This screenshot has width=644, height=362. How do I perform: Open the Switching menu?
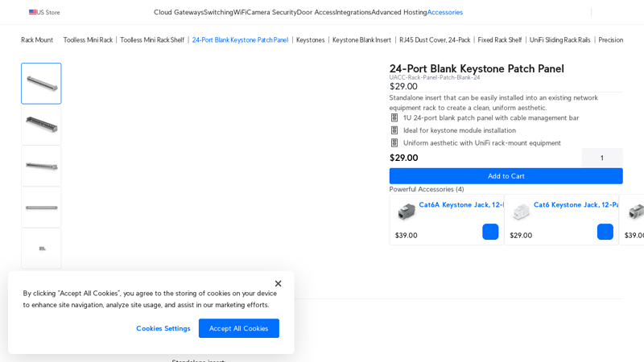[x=218, y=12]
